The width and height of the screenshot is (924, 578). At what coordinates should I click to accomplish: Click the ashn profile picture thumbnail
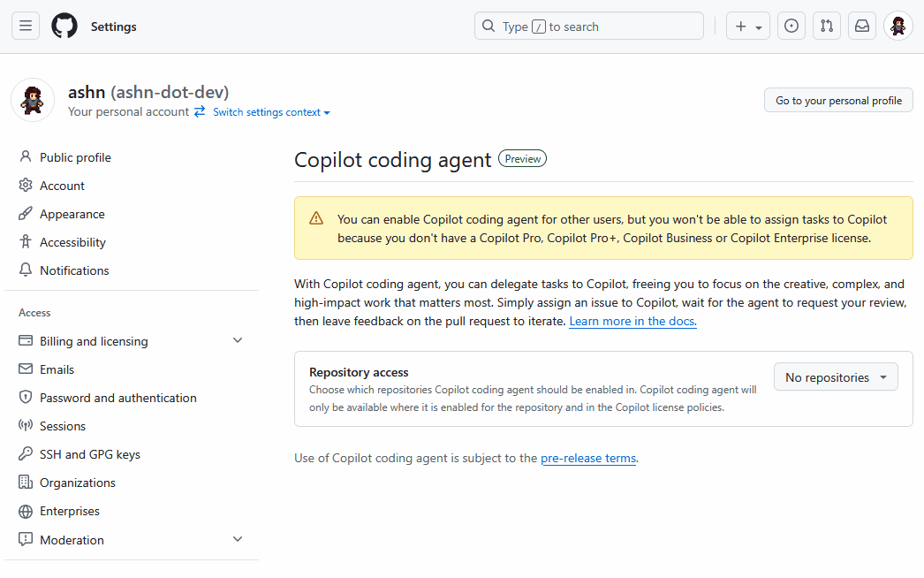pos(33,100)
